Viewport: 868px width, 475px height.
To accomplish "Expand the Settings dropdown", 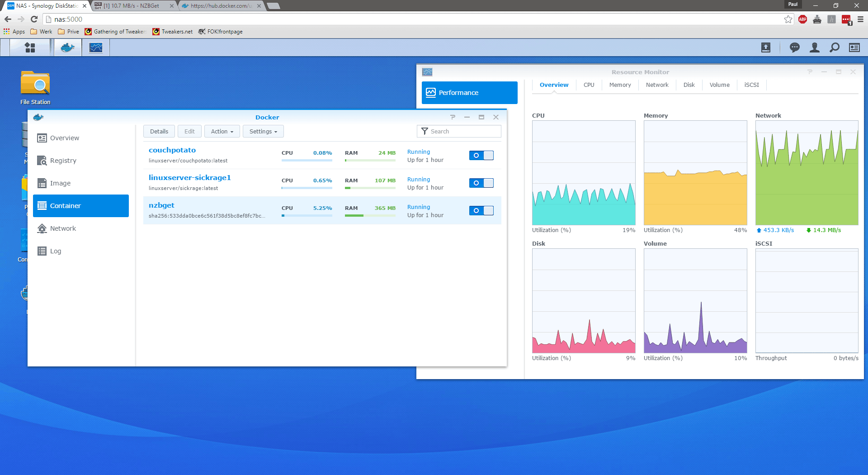I will coord(263,131).
